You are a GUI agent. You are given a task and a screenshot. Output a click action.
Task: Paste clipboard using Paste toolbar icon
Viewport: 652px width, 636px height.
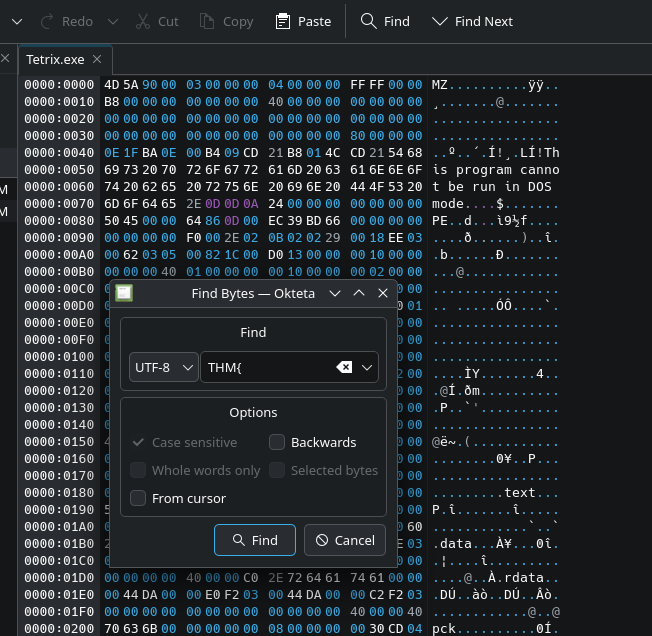click(283, 21)
